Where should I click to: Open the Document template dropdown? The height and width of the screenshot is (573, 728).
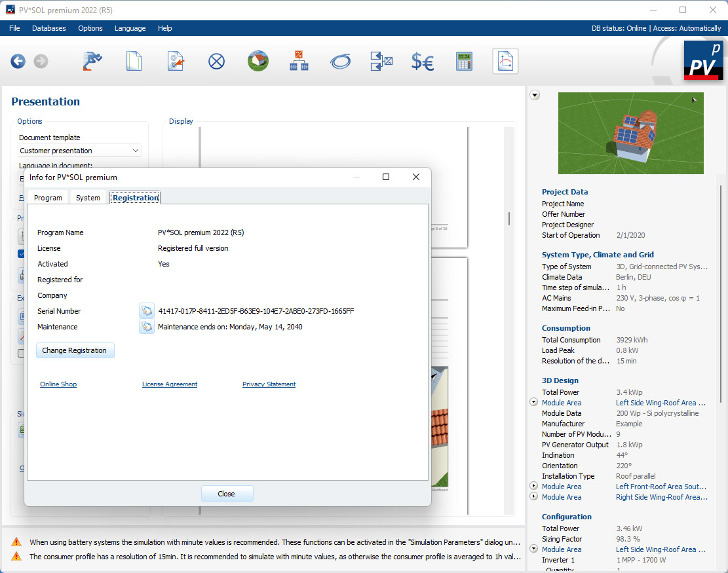coord(80,151)
